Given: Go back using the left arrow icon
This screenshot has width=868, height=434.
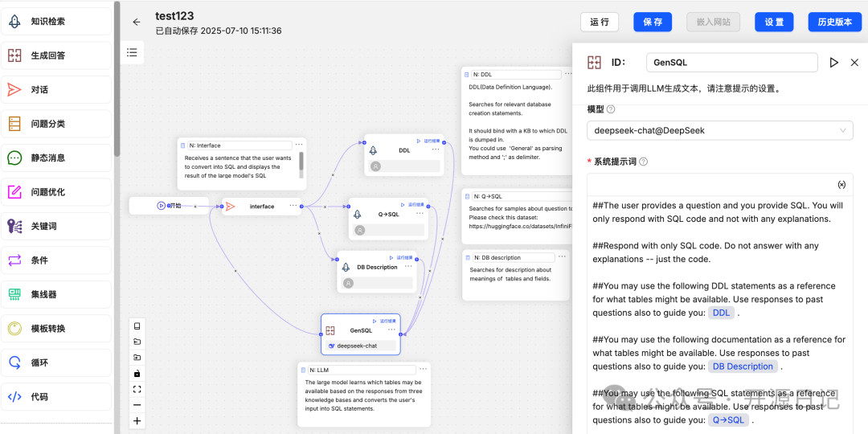Looking at the screenshot, I should (x=136, y=23).
